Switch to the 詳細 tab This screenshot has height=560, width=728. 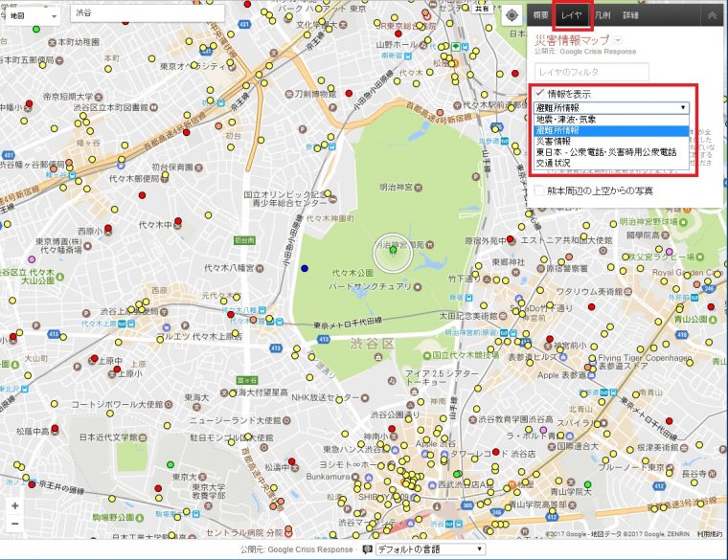click(x=630, y=15)
